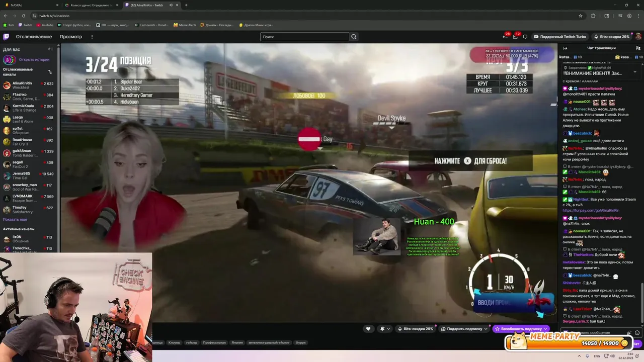The height and width of the screenshot is (362, 644).
Task: Open the Prime loot crown with badge 28
Action: (505, 37)
